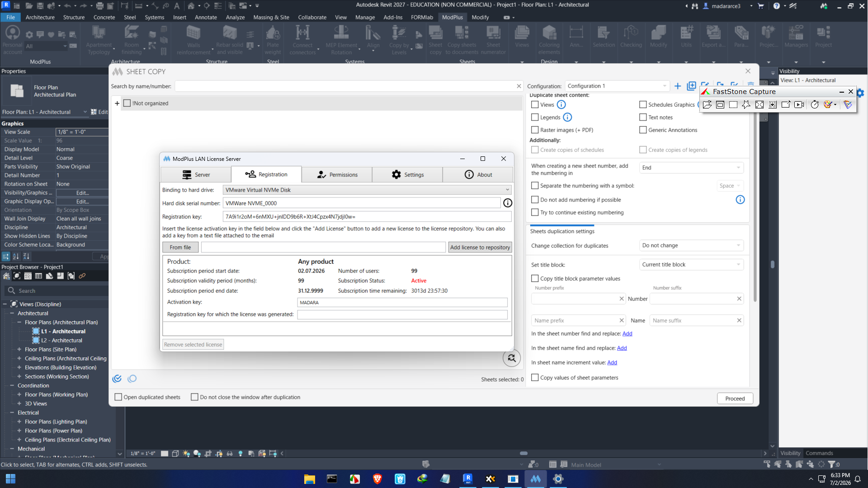The width and height of the screenshot is (868, 488).
Task: Open File Explorer from taskbar
Action: coord(310,479)
